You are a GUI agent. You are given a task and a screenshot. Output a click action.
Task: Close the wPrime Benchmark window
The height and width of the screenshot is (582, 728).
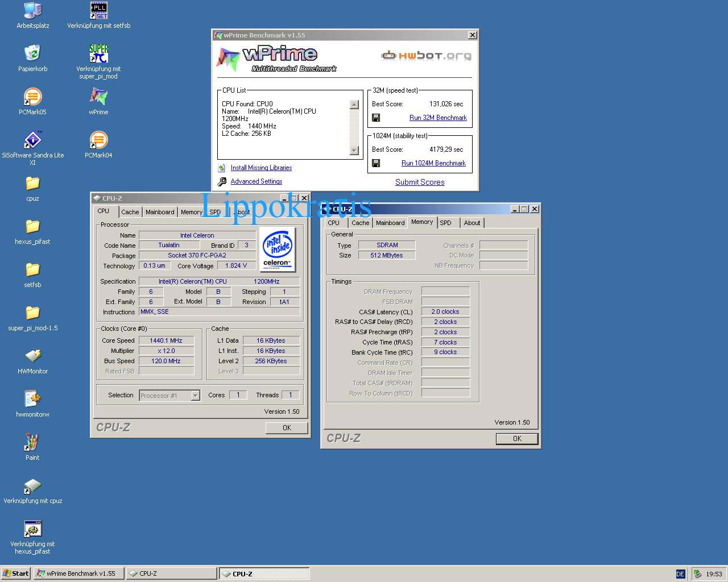[472, 35]
